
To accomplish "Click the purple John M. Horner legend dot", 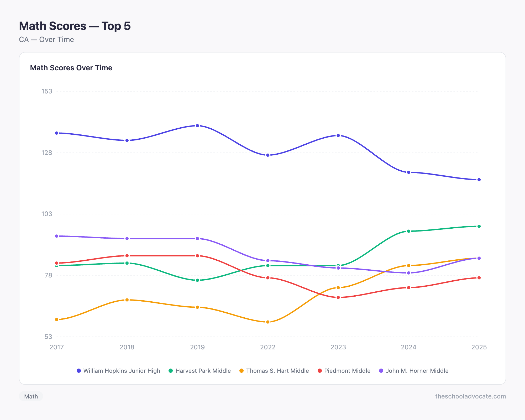I will pyautogui.click(x=381, y=371).
